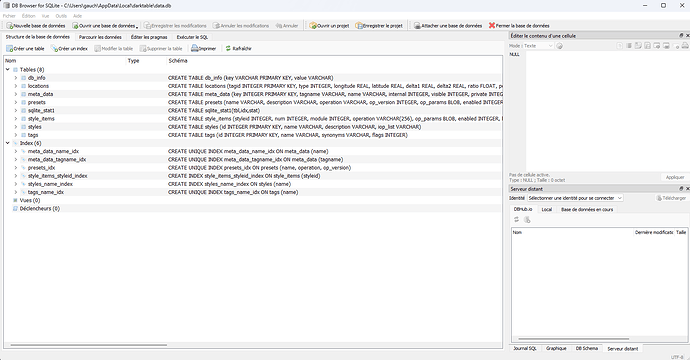Click the Dernière modification column header
This screenshot has width=690, height=360.
coord(653,232)
